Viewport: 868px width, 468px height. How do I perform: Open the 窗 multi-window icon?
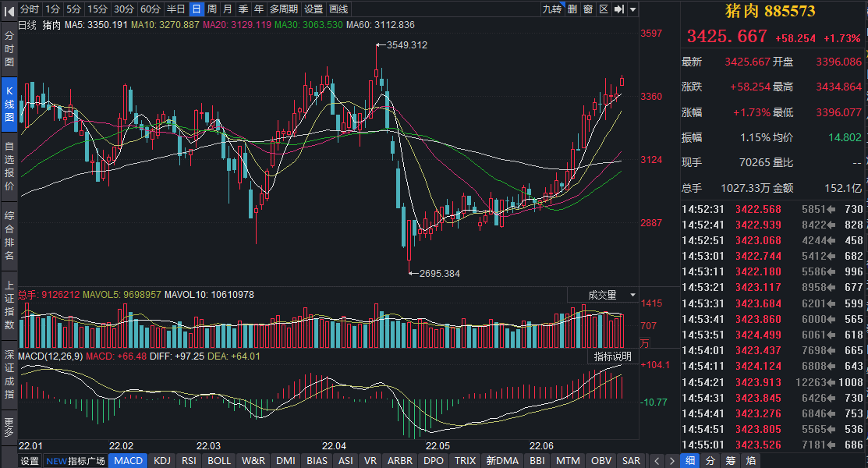(x=588, y=9)
